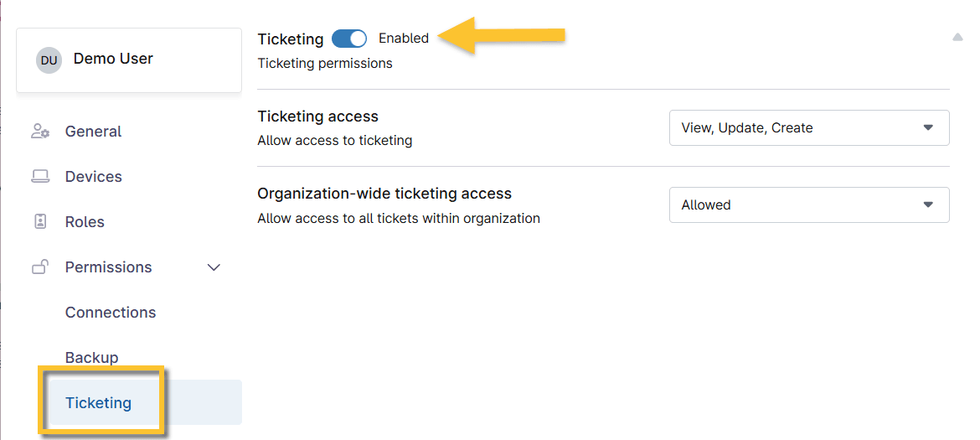Open the Organization-wide ticketing access dropdown

point(809,205)
